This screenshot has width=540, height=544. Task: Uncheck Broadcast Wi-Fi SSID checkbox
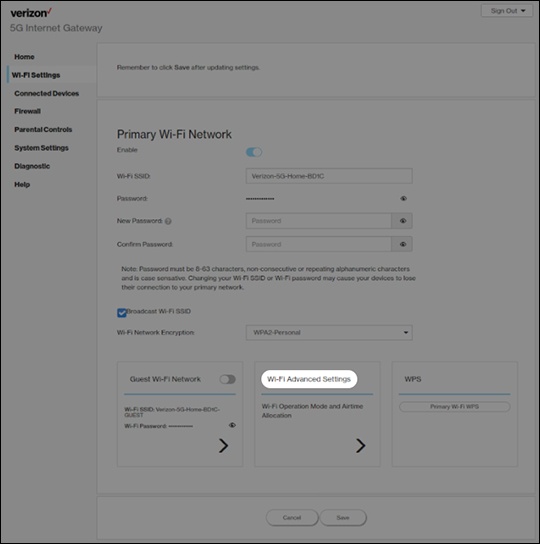pos(122,313)
